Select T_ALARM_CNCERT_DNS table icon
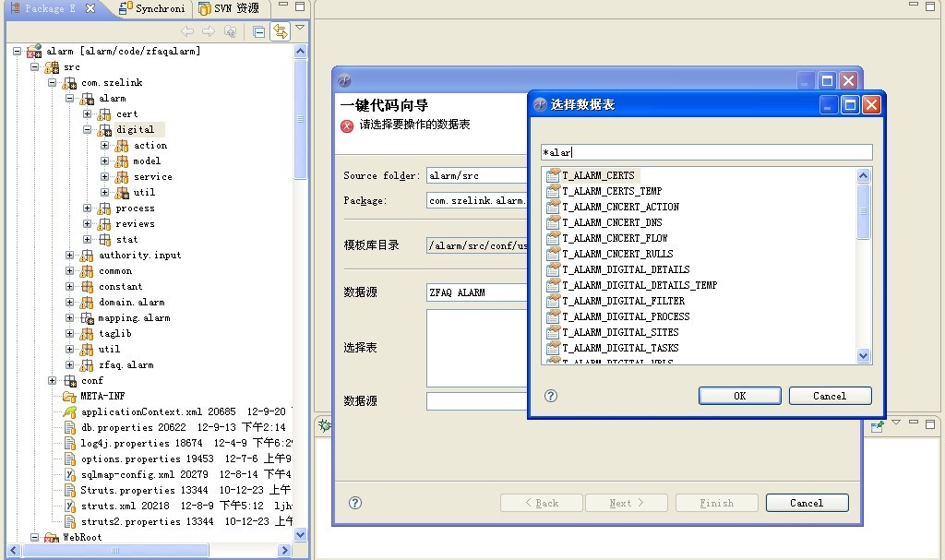The width and height of the screenshot is (945, 560). (x=553, y=222)
